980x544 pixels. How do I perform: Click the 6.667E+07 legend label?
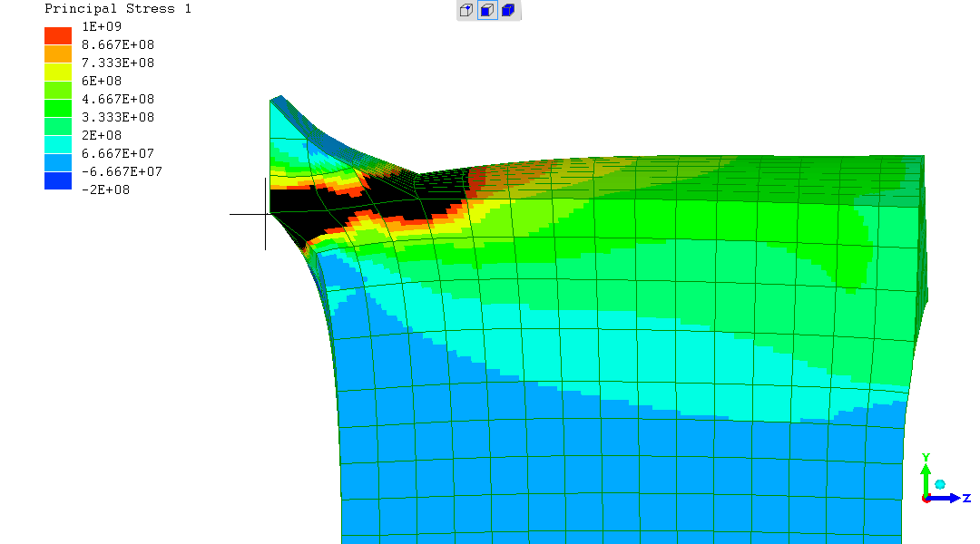[x=118, y=153]
